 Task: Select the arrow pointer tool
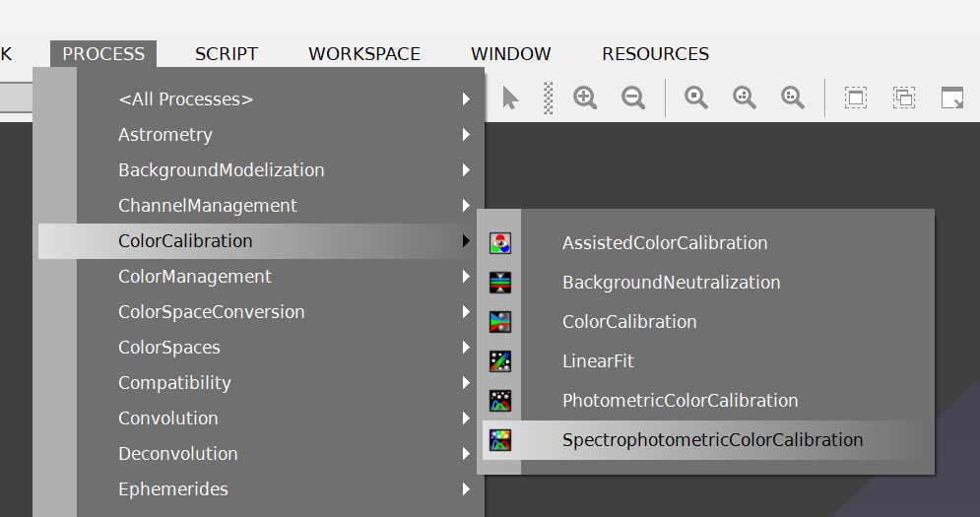510,97
